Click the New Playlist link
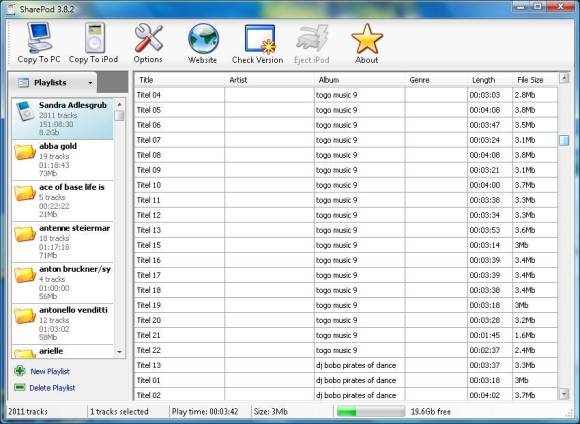 50,371
